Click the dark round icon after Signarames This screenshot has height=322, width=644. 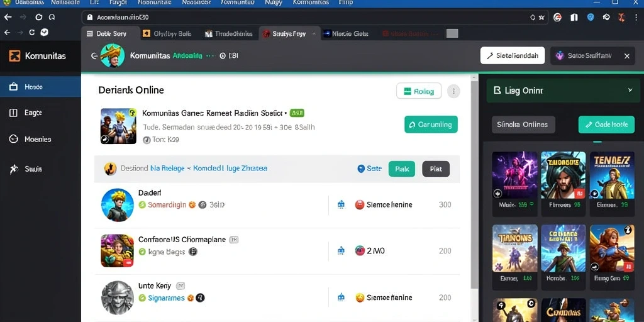tap(200, 298)
